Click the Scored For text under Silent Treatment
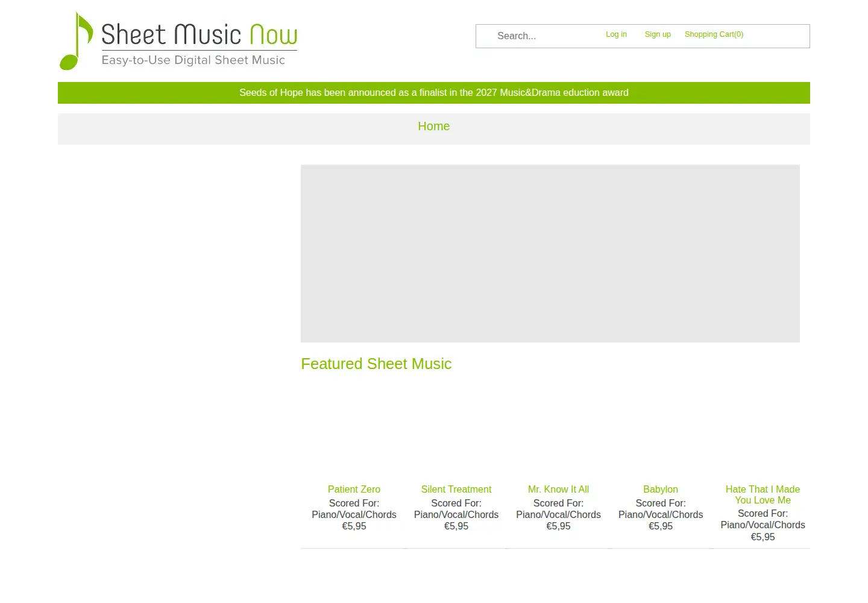Image resolution: width=868 pixels, height=603 pixels. coord(456,503)
